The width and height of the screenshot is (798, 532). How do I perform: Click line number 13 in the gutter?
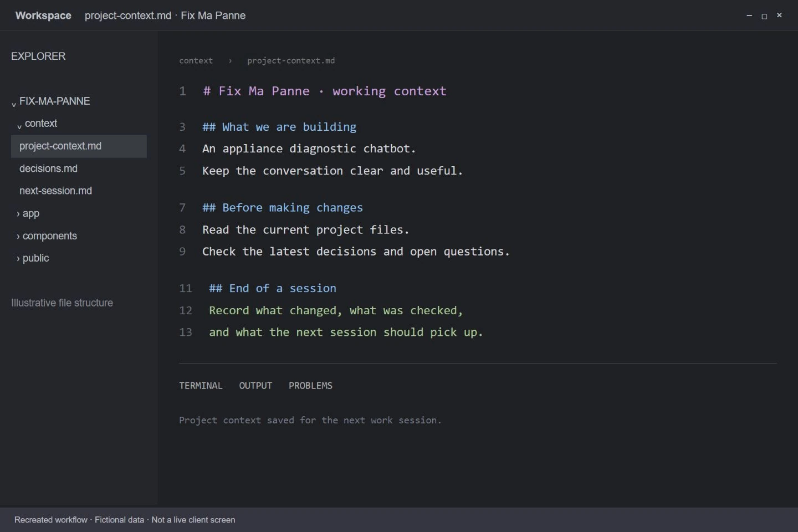pyautogui.click(x=186, y=332)
